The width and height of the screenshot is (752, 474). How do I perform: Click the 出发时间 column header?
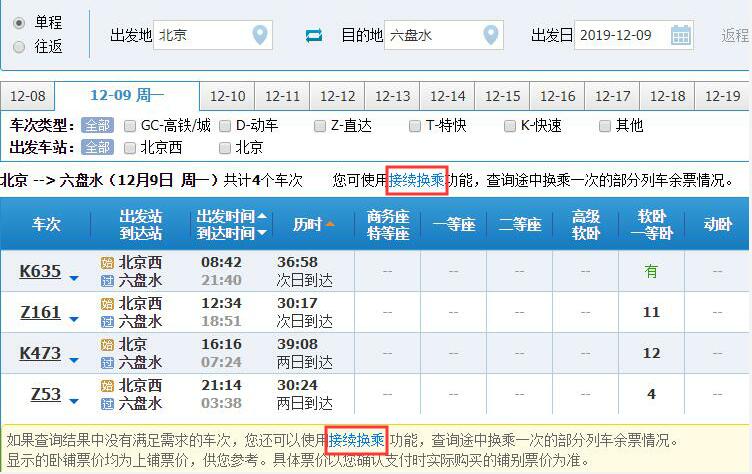pyautogui.click(x=225, y=216)
